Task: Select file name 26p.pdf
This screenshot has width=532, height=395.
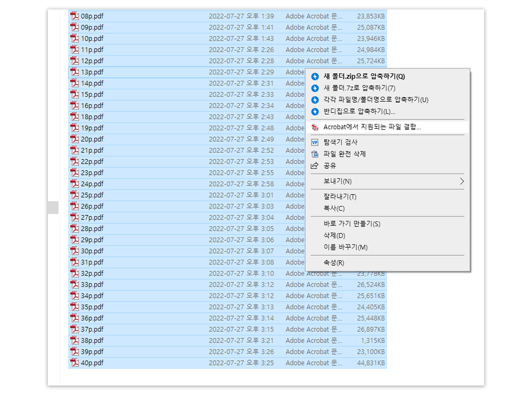Action: click(92, 206)
